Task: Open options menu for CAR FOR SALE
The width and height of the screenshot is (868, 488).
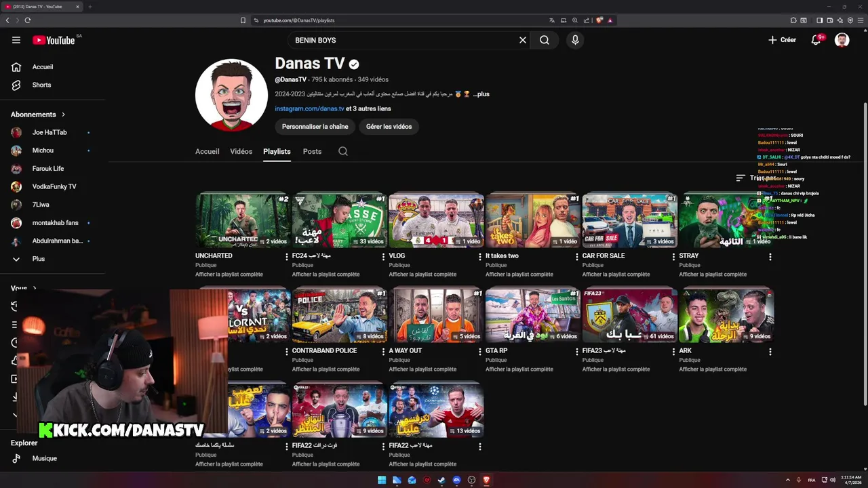Action: (673, 257)
